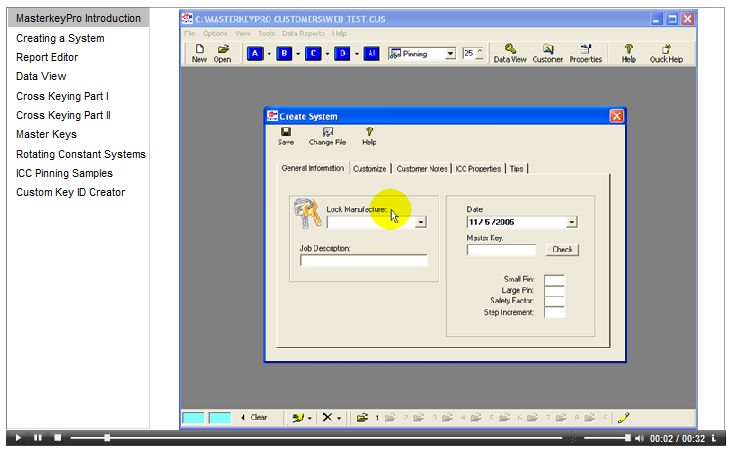Viewport: 733px width, 449px height.
Task: Select the blue D level button
Action: [x=342, y=53]
